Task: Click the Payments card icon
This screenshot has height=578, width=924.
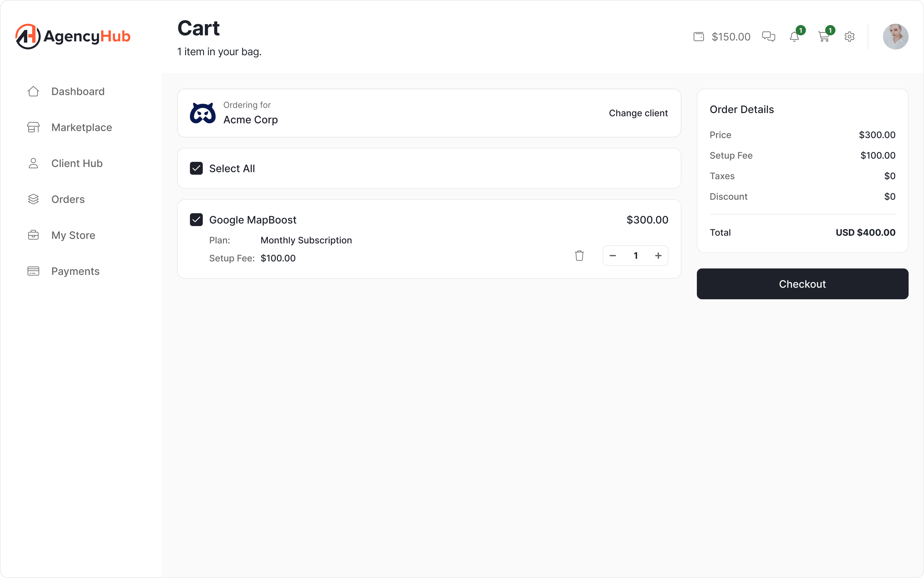Action: coord(33,271)
